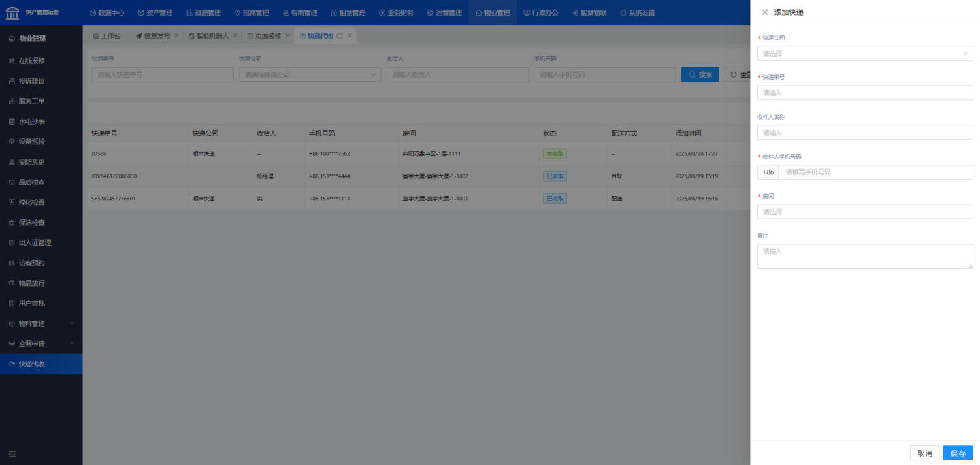
Task: Open 系统设置 in the top navigation
Action: 638,12
